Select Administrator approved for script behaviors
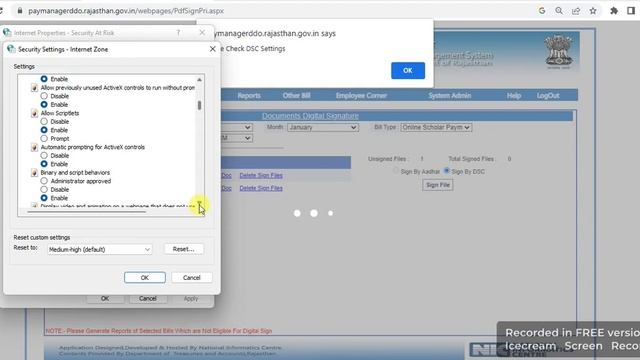Image resolution: width=640 pixels, height=360 pixels. pos(44,181)
